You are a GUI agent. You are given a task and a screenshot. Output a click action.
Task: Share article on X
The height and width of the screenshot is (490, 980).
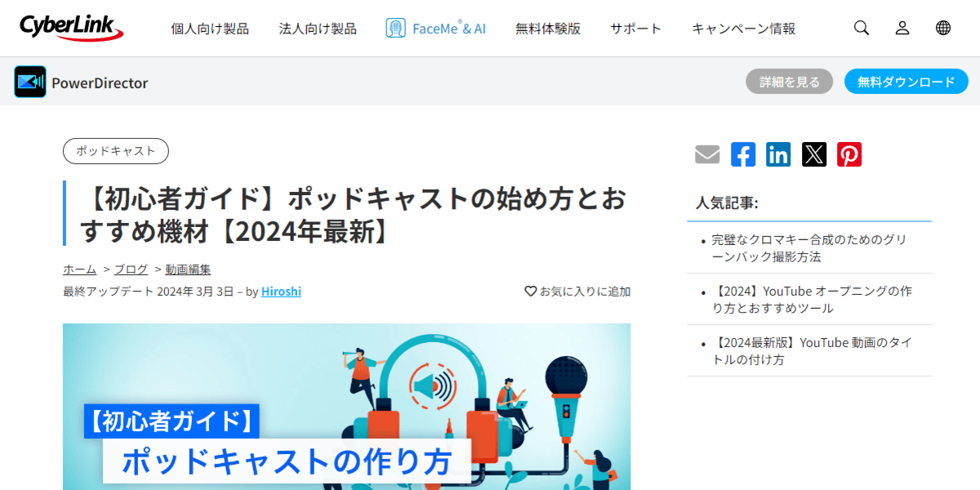click(x=814, y=154)
